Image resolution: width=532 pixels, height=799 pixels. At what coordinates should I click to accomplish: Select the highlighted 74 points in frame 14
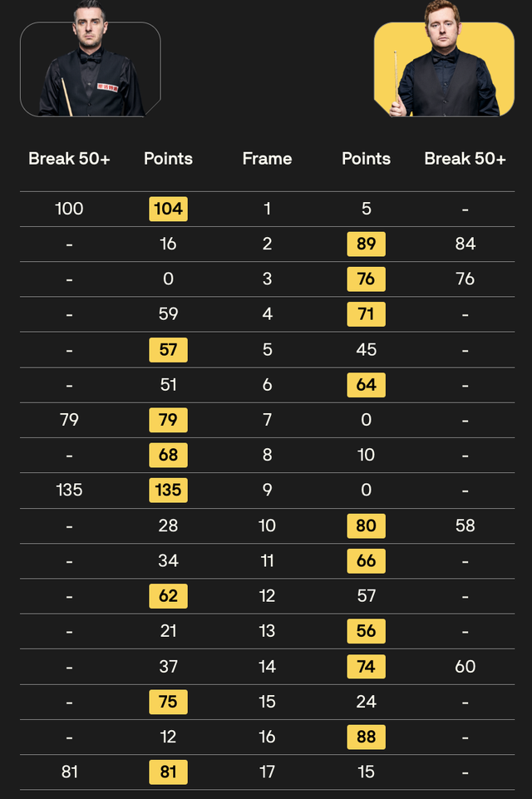(366, 667)
